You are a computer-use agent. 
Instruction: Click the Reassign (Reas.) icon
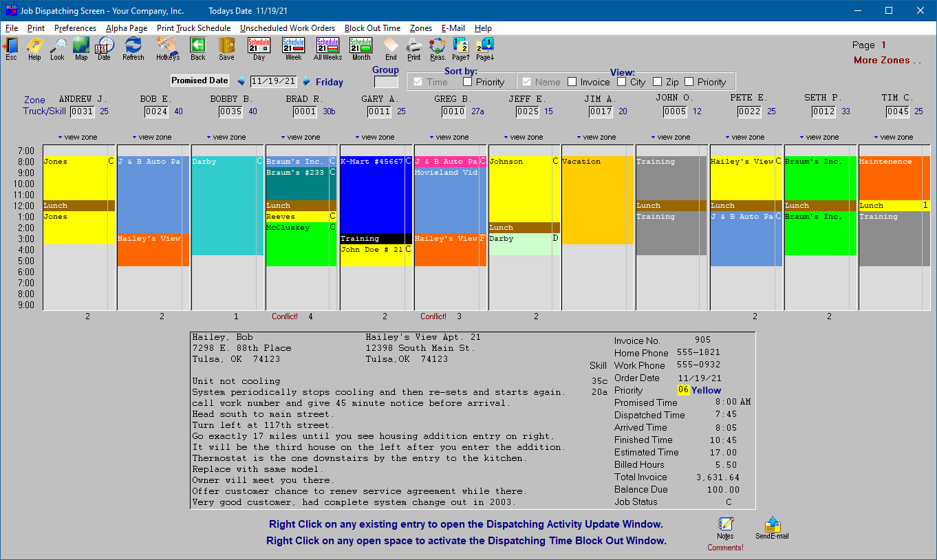pyautogui.click(x=437, y=48)
